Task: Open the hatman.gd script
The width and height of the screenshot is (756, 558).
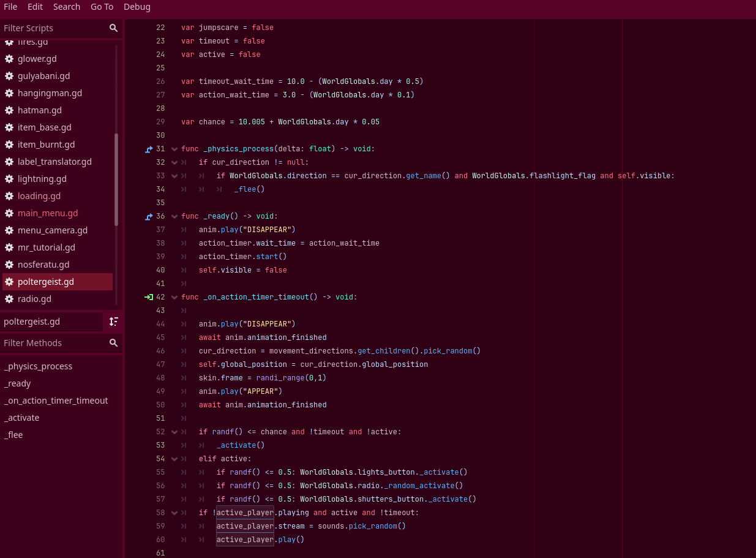Action: [x=40, y=110]
